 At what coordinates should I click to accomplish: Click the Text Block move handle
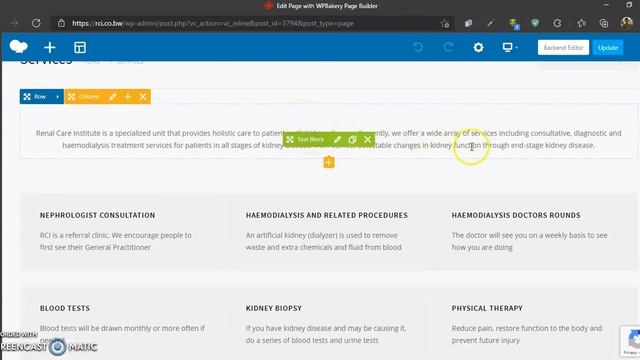(x=290, y=140)
